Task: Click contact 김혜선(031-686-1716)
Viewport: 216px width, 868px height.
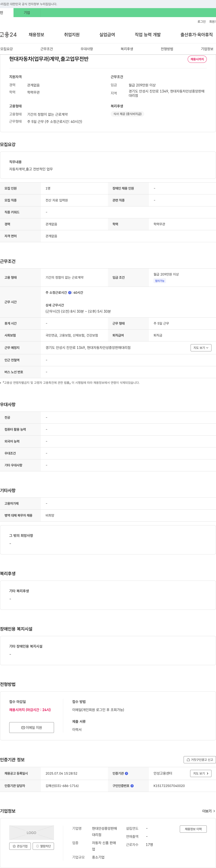Action: coord(62,785)
